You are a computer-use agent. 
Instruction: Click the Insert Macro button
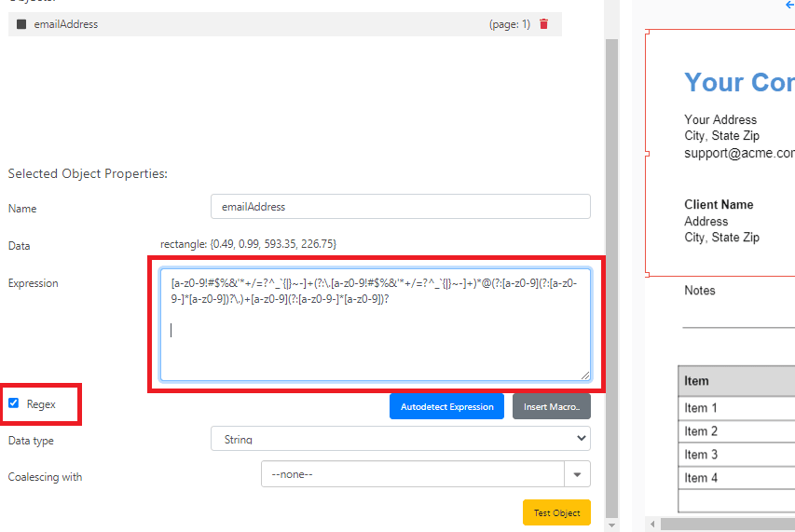tap(552, 406)
